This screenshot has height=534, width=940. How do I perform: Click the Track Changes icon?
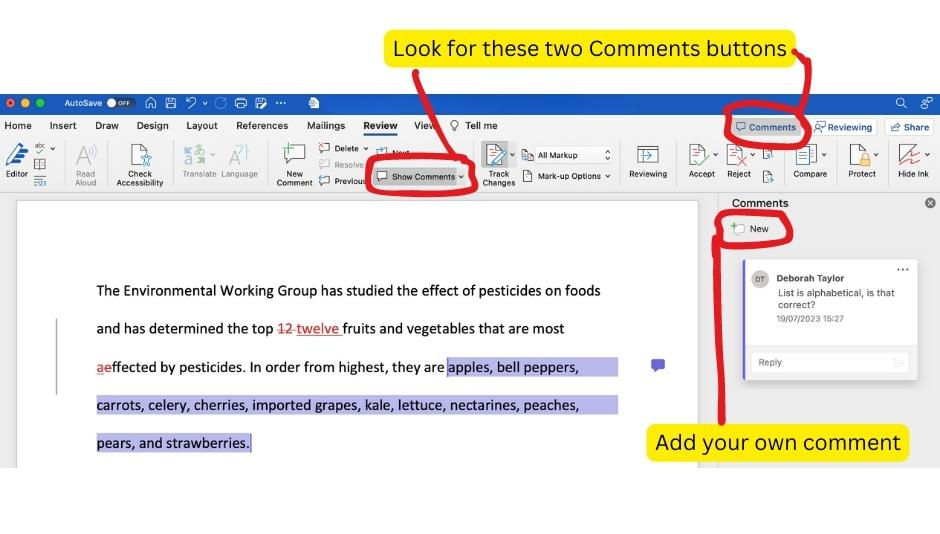495,155
